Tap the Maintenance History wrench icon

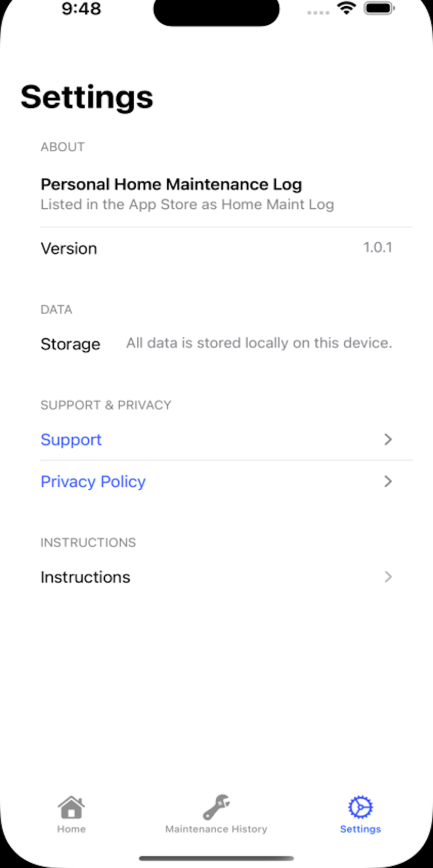[216, 807]
